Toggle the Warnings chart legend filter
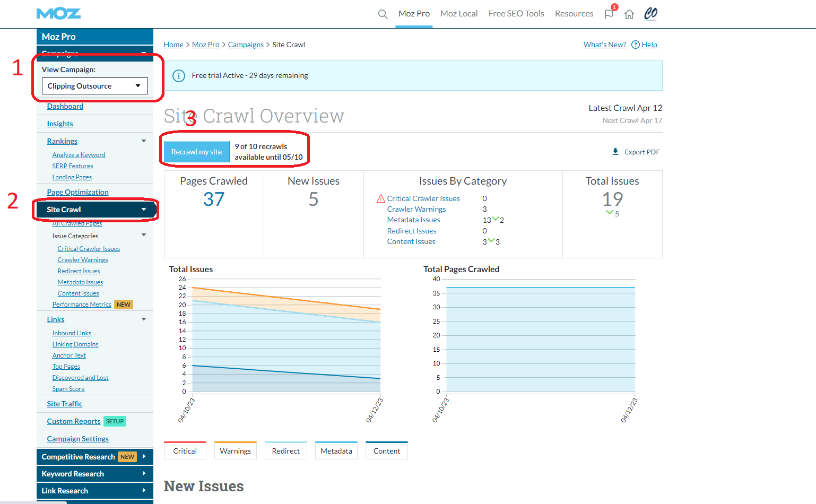This screenshot has height=504, width=816. (235, 451)
